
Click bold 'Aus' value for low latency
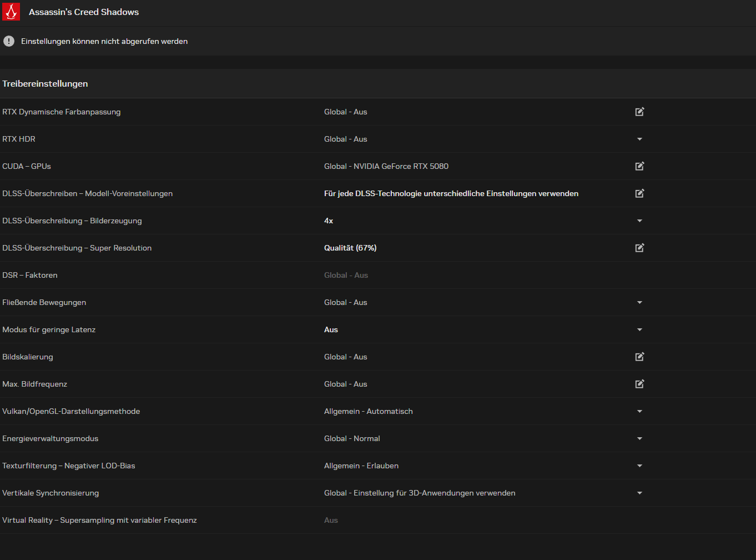tap(331, 329)
